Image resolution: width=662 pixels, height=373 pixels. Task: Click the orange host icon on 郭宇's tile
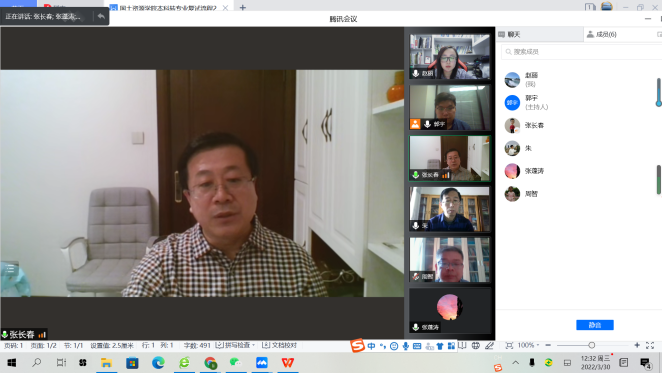pos(415,124)
